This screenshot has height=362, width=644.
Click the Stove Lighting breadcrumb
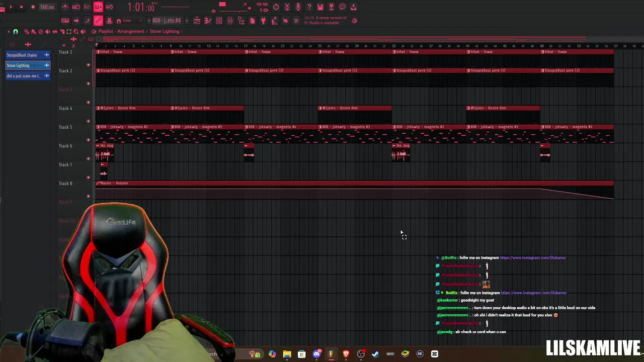click(165, 31)
